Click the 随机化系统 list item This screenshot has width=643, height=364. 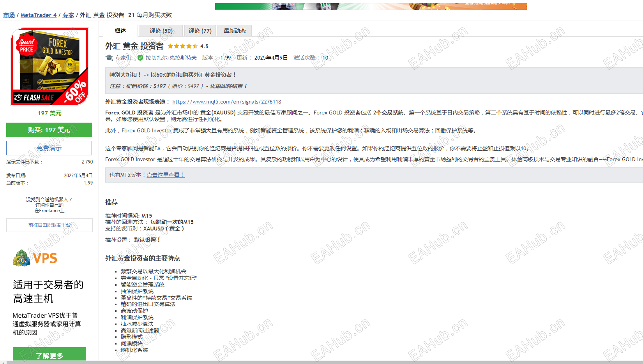click(134, 350)
